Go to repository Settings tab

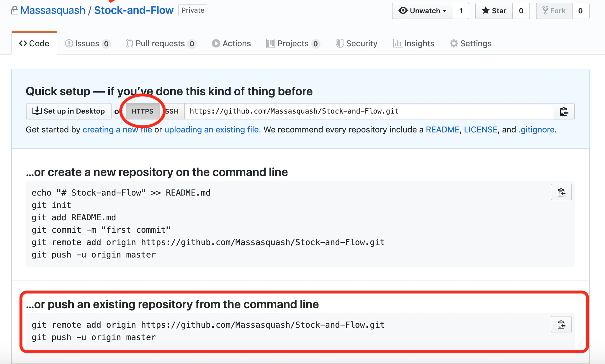tap(471, 43)
